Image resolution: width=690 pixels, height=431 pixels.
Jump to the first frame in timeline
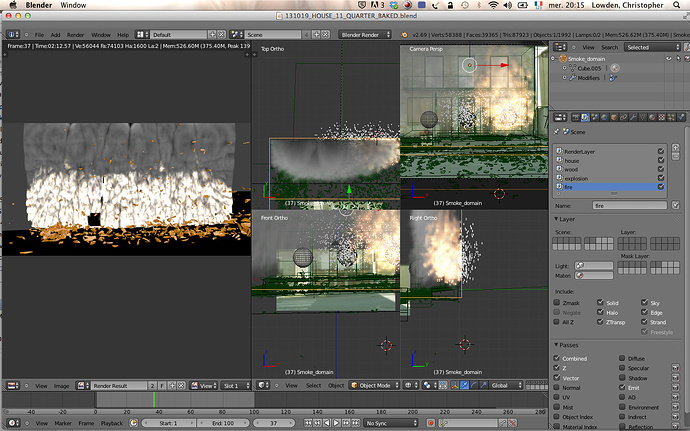[308, 423]
